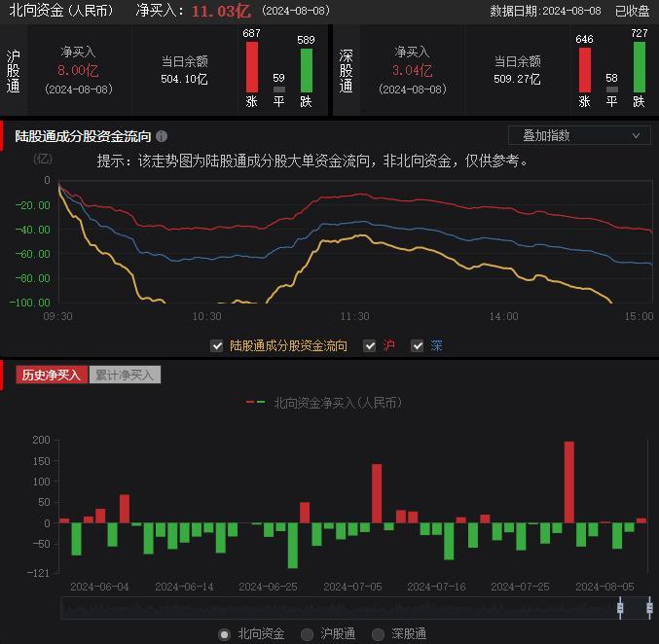Screen dimensions: 659x644
Task: Click the 沪股通 red 涨 687 bar
Action: [252, 67]
